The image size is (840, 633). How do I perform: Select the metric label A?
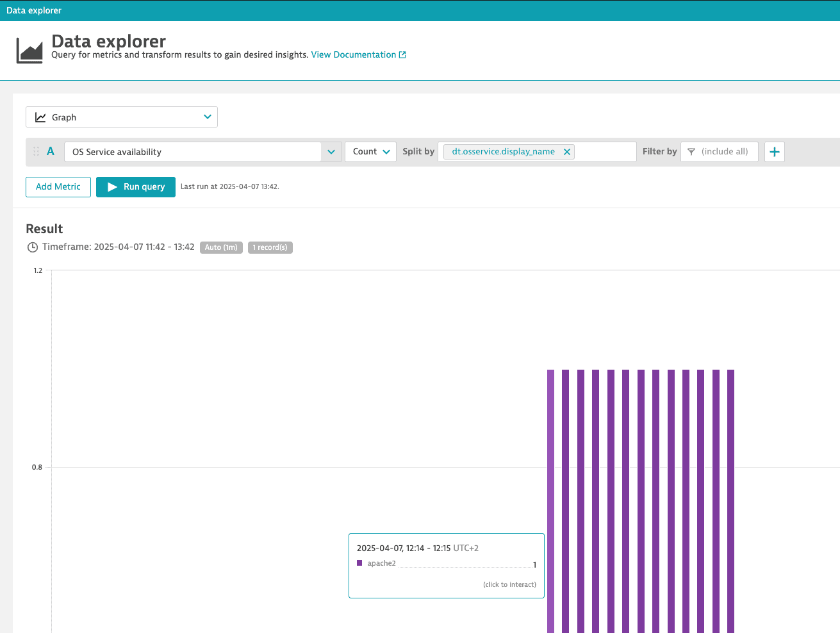[51, 151]
